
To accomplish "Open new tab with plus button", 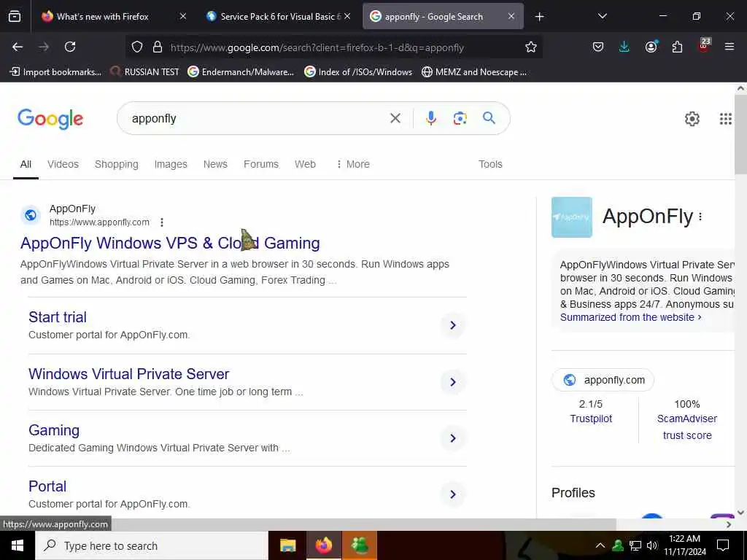I will pyautogui.click(x=539, y=17).
